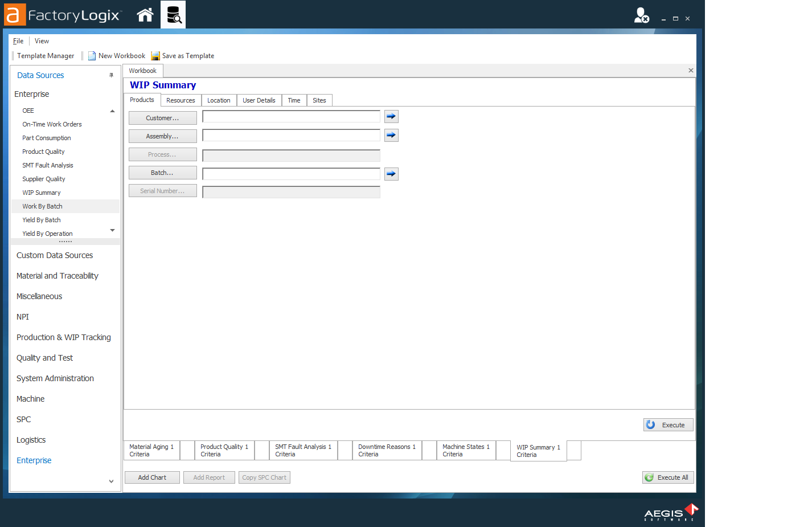Switch to the Resources tab
The width and height of the screenshot is (812, 527).
181,100
